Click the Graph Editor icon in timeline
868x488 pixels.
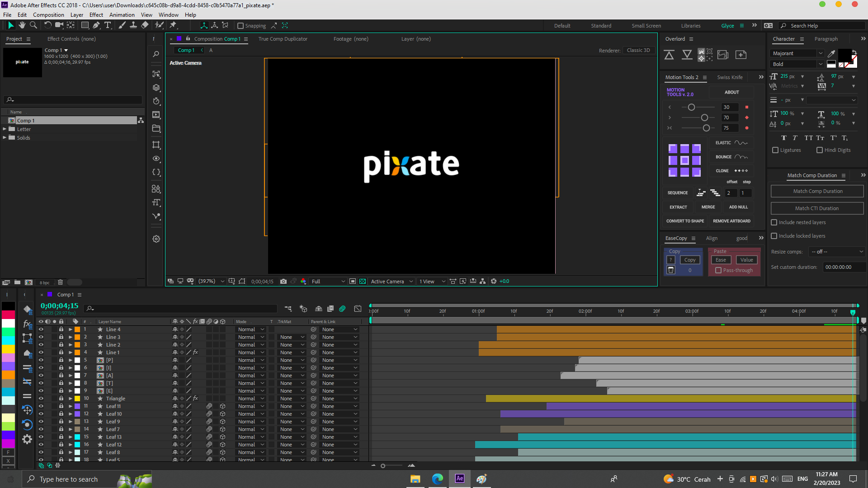(358, 309)
